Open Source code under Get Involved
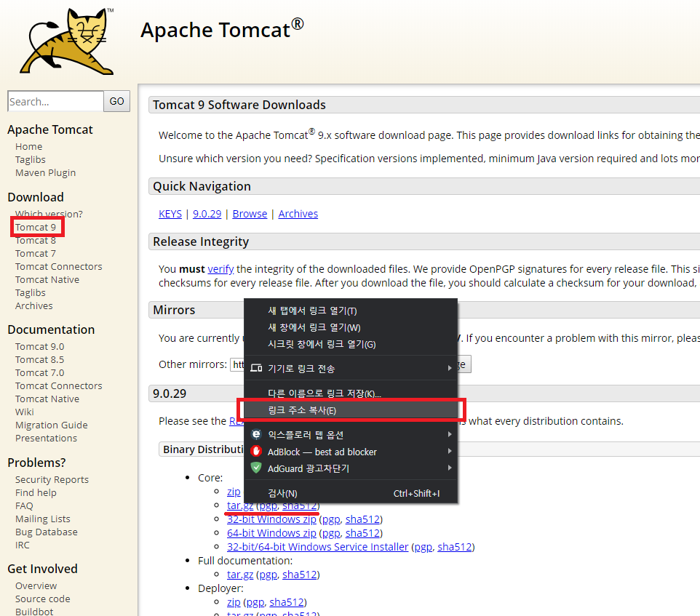700x616 pixels. [x=42, y=599]
